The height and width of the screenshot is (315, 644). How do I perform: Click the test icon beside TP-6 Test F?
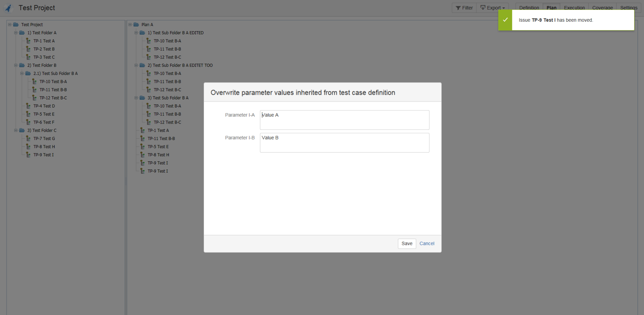[x=28, y=122]
